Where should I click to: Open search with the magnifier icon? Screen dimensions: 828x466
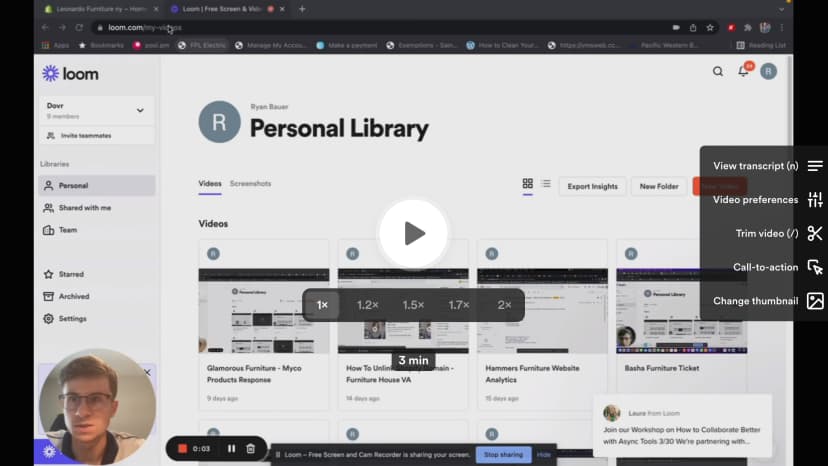coord(718,71)
